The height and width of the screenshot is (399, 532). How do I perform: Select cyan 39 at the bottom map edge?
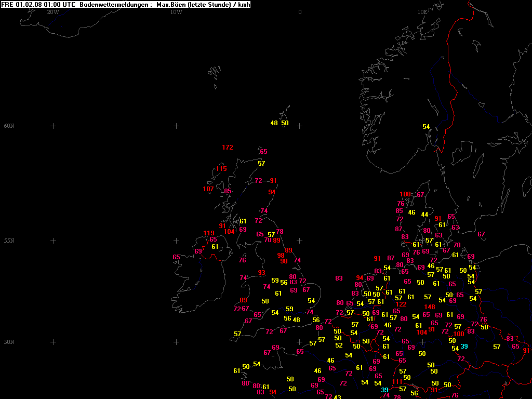click(384, 390)
